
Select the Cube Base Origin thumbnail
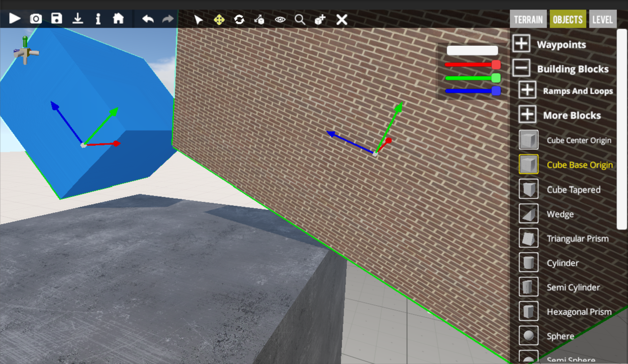pyautogui.click(x=528, y=164)
